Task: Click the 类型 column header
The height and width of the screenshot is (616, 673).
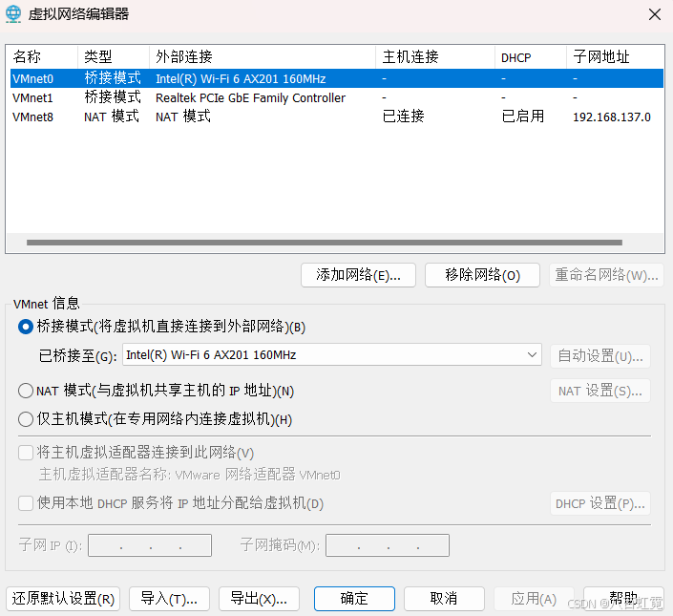Action: [114, 56]
